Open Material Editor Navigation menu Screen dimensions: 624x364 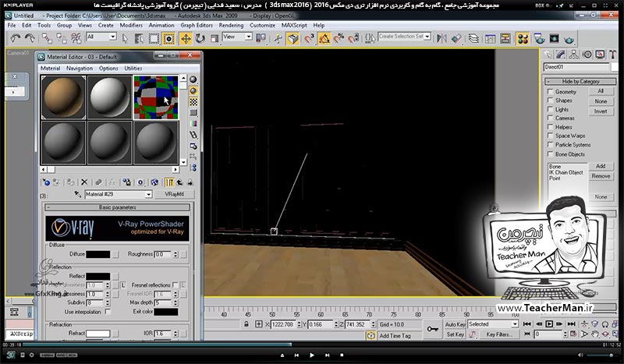tap(80, 69)
